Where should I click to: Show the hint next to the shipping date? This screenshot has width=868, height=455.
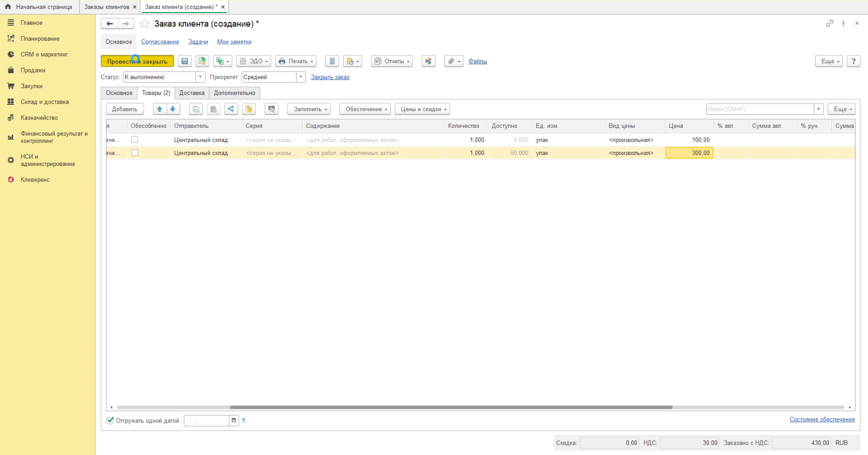[x=243, y=421]
